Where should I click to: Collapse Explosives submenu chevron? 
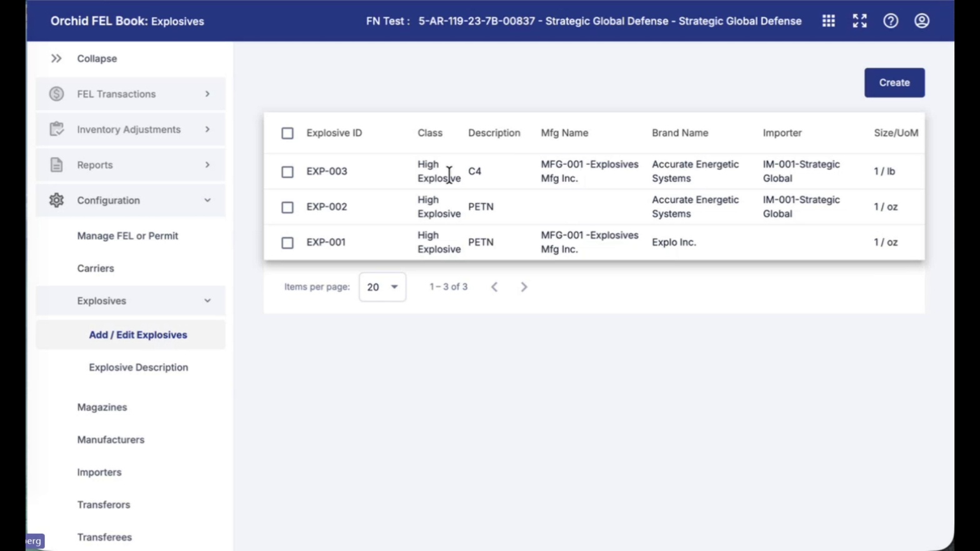(207, 301)
